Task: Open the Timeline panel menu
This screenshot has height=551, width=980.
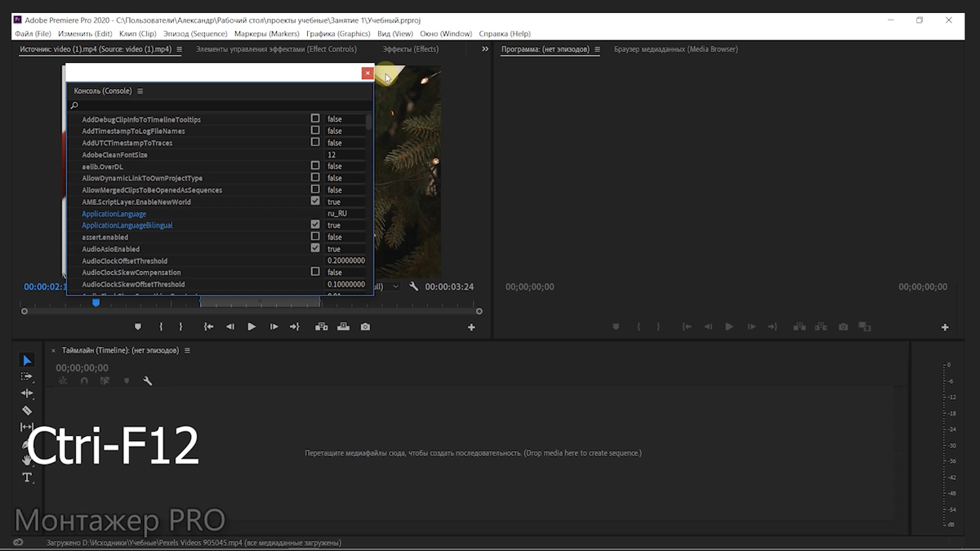Action: [x=187, y=349]
